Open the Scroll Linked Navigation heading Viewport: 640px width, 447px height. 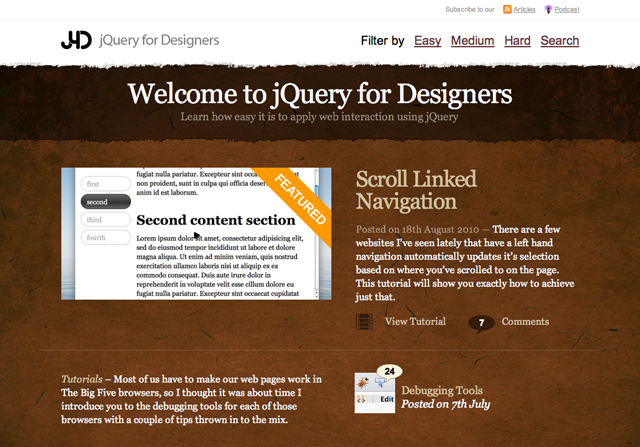pyautogui.click(x=416, y=190)
